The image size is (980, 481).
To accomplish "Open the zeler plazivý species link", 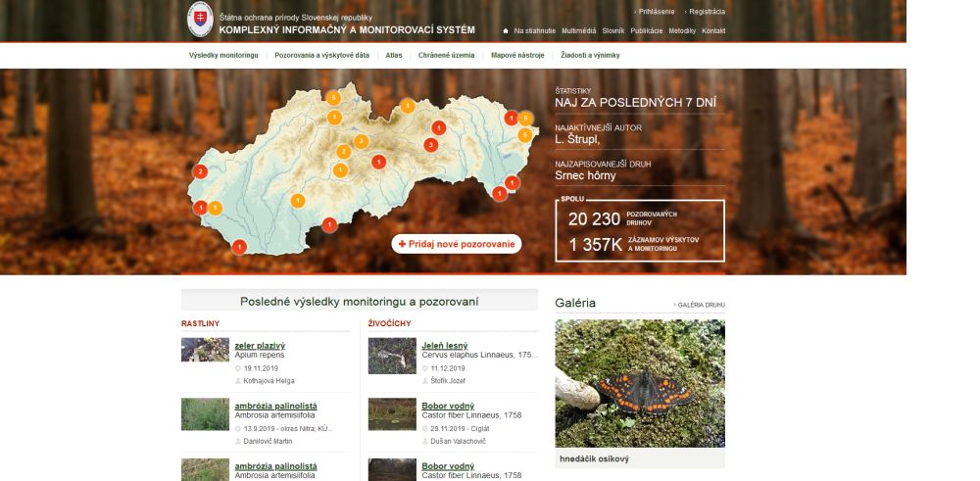I will (260, 346).
